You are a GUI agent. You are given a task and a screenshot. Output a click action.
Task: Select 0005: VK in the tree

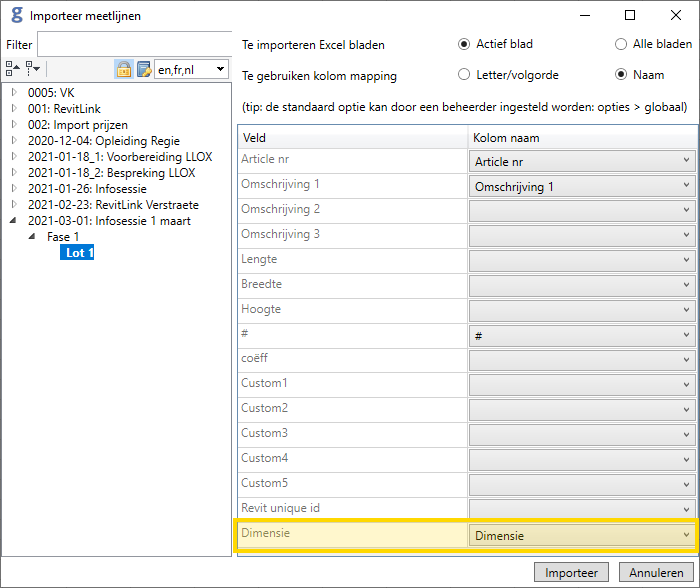pos(51,93)
